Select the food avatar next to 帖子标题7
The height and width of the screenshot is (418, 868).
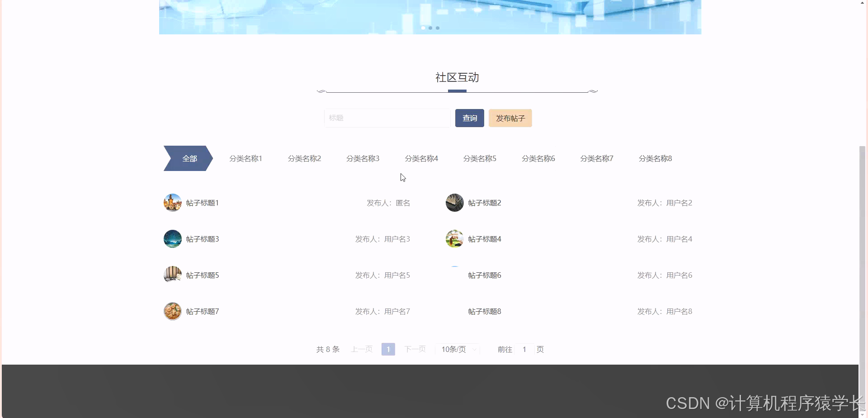click(x=172, y=311)
